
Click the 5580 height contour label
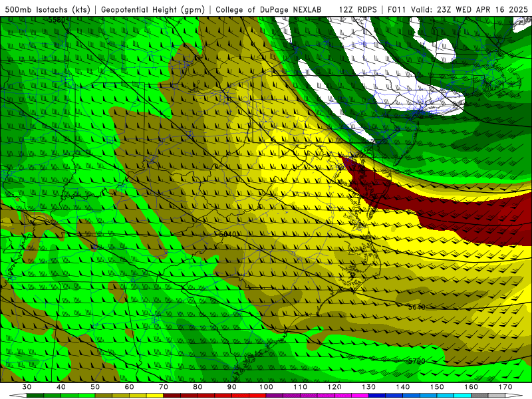[57, 20]
